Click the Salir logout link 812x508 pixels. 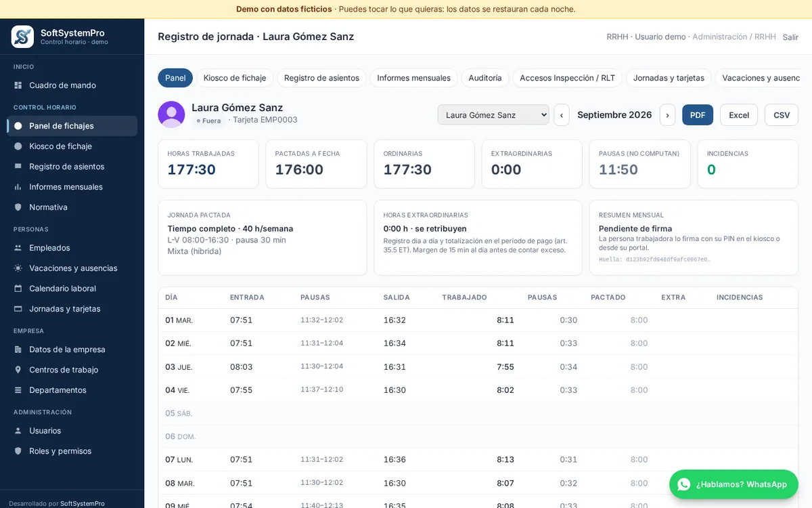pos(790,37)
